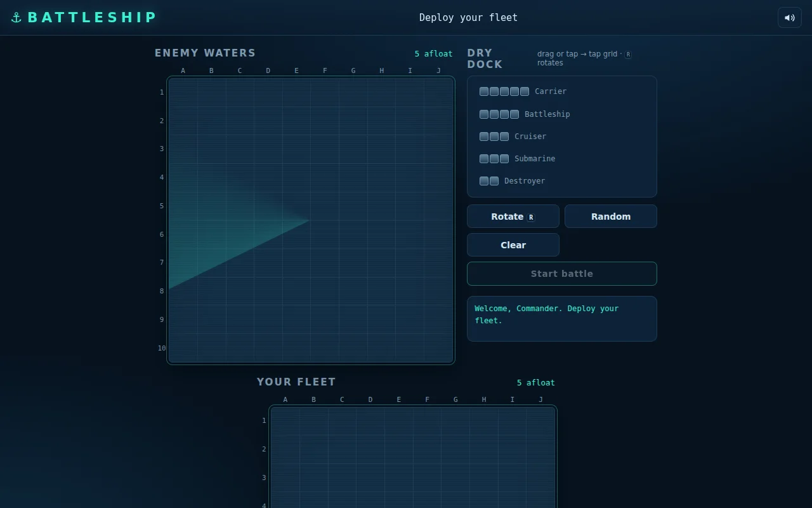Click the anchor logo icon
The image size is (812, 508).
point(16,18)
